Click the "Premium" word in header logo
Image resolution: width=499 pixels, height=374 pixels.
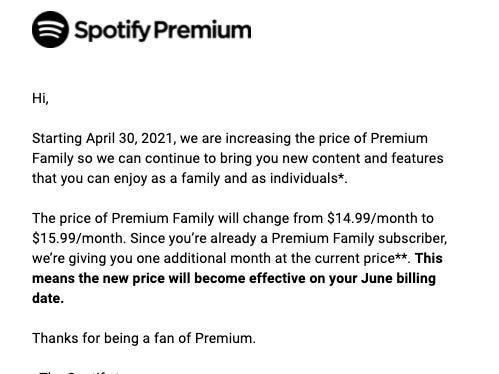(203, 30)
